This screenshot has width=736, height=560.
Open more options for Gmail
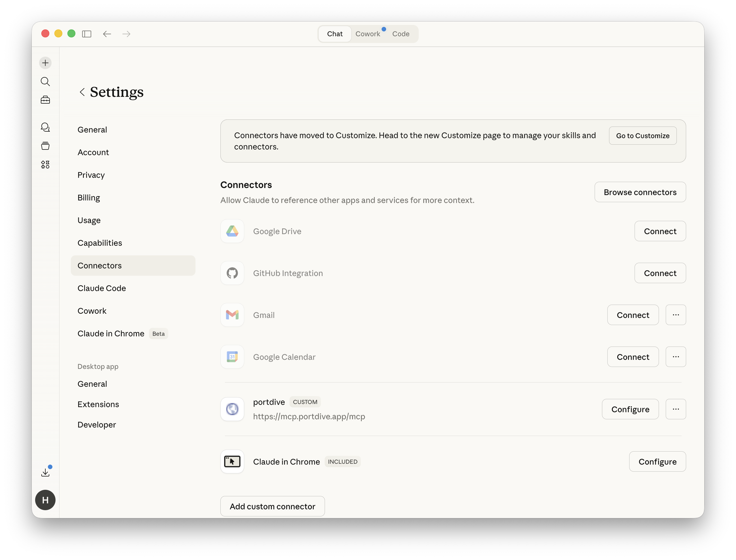point(676,315)
